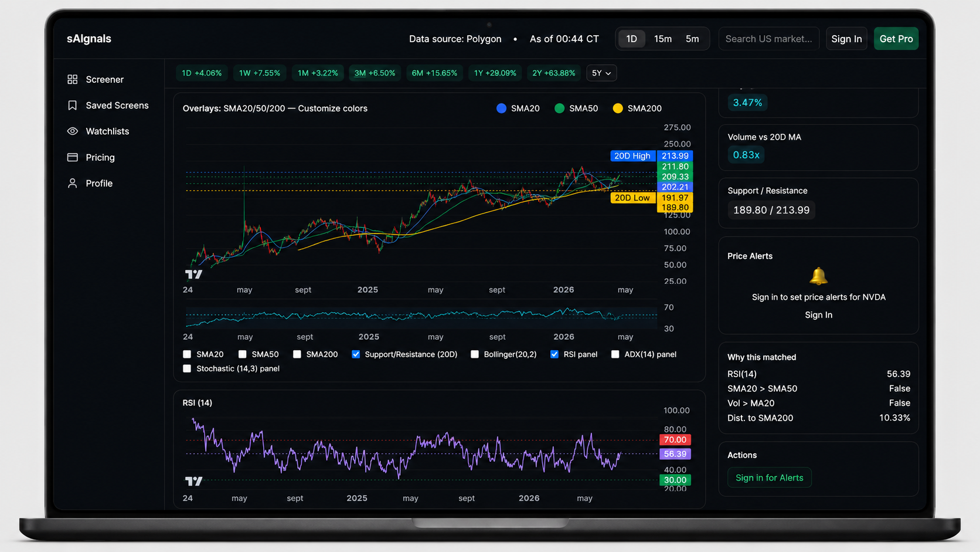Switch to the 5m timeframe
Screen dimensions: 980x552
(x=692, y=39)
